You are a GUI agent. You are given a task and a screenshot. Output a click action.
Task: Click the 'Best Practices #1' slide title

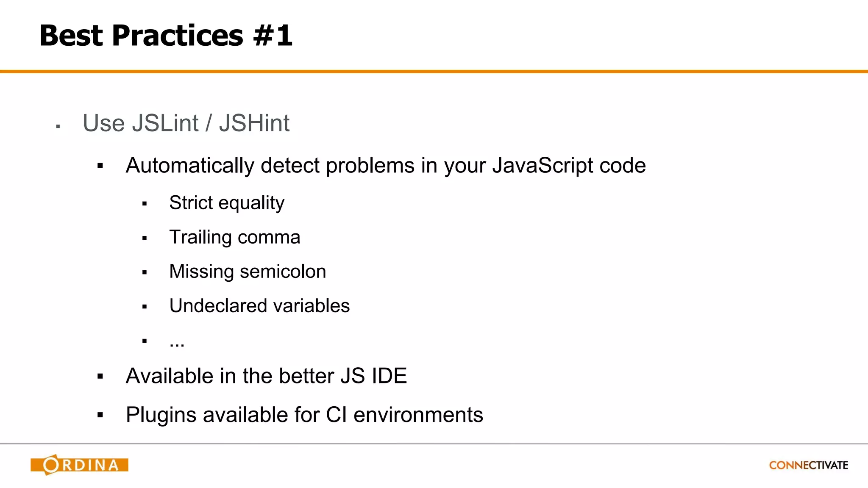(166, 35)
